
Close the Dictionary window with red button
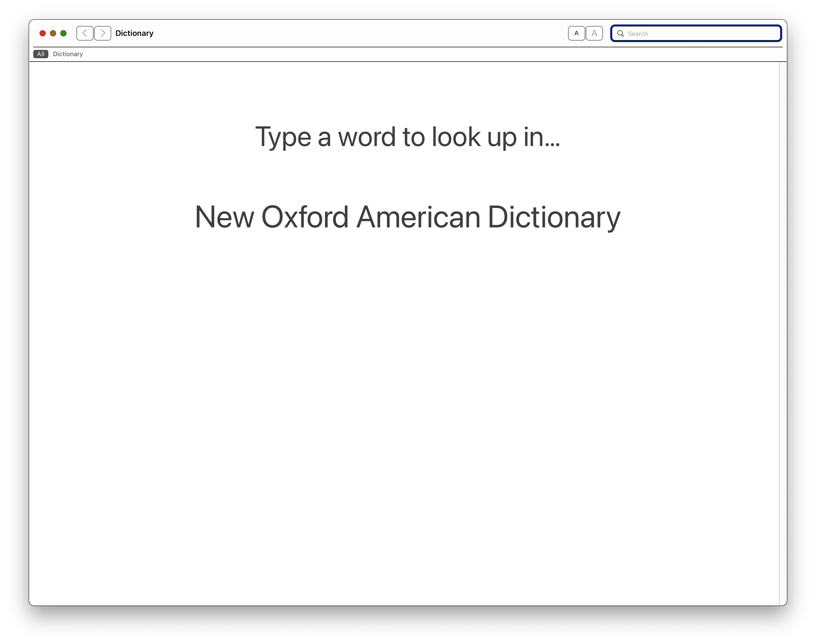[43, 33]
